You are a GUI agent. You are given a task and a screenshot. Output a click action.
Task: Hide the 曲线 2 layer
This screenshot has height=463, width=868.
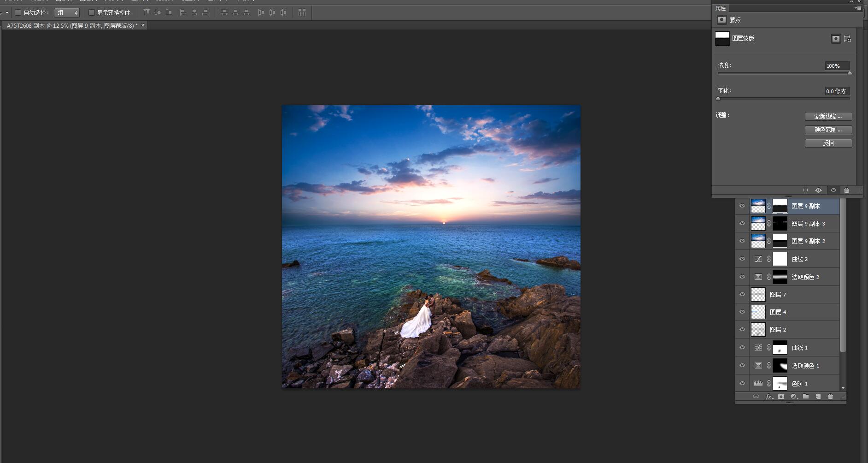[742, 259]
